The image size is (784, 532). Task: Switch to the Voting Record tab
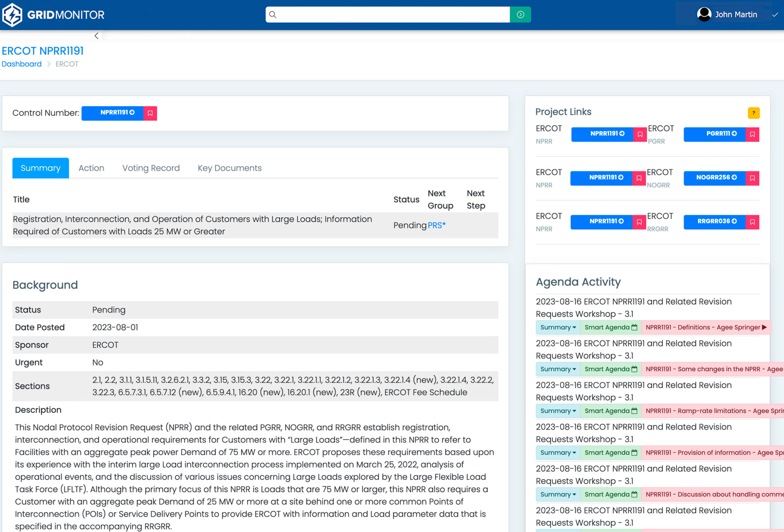coord(151,168)
